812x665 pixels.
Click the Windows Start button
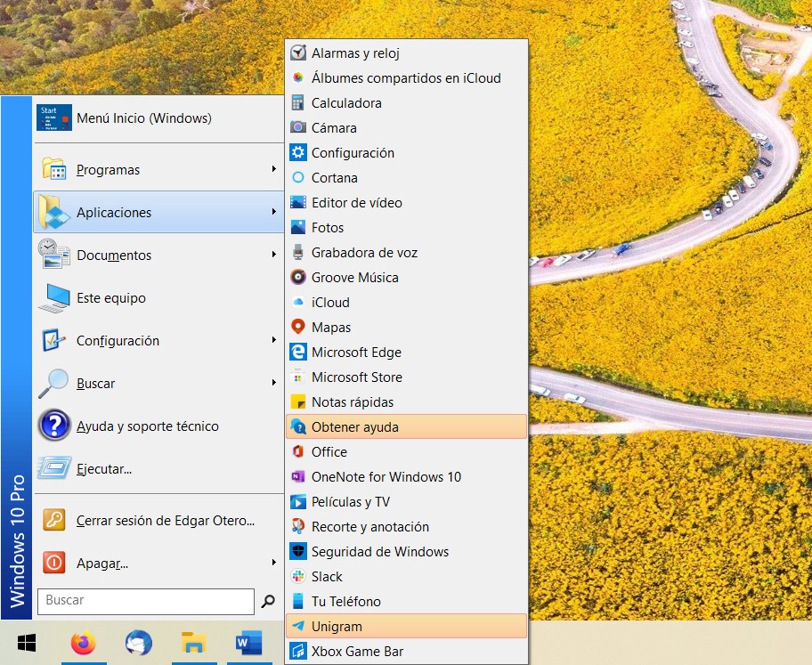27,643
